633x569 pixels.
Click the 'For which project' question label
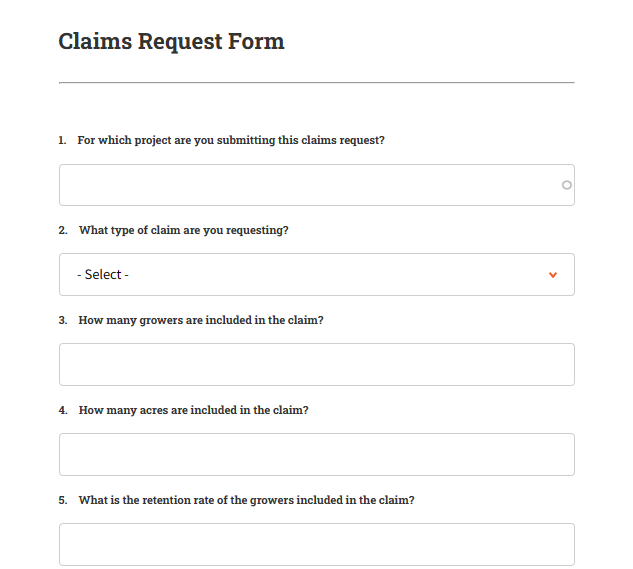pyautogui.click(x=231, y=140)
